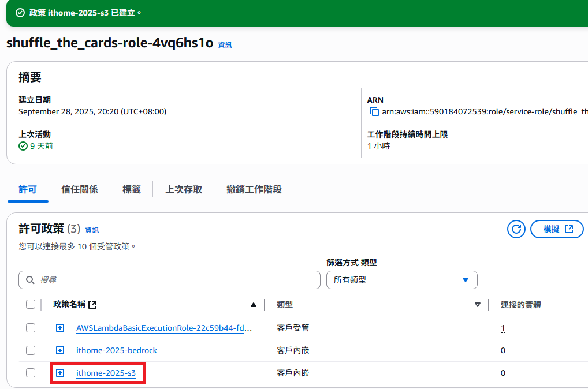Click the creation date September 28, 2025
The image size is (588, 389).
click(x=92, y=111)
